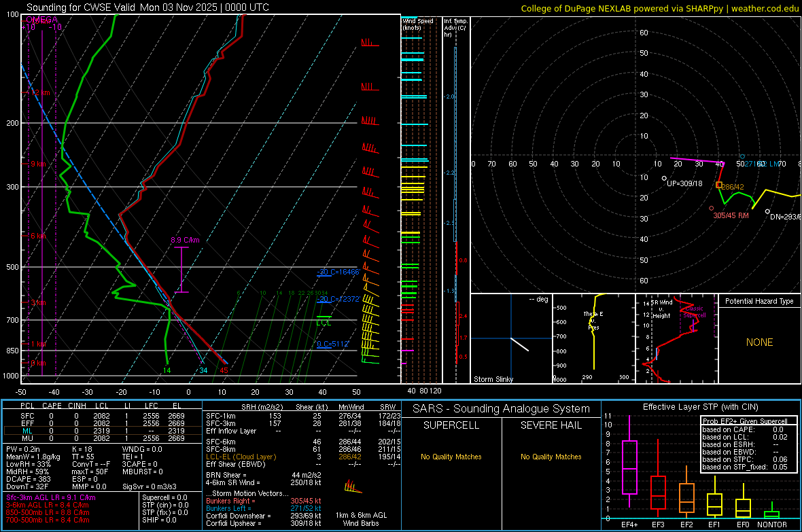Click the Classic Supercell label
The width and height of the screenshot is (802, 532).
pyautogui.click(x=695, y=312)
